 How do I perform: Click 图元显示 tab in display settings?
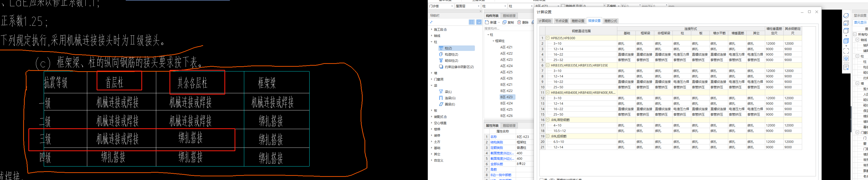pos(860,23)
